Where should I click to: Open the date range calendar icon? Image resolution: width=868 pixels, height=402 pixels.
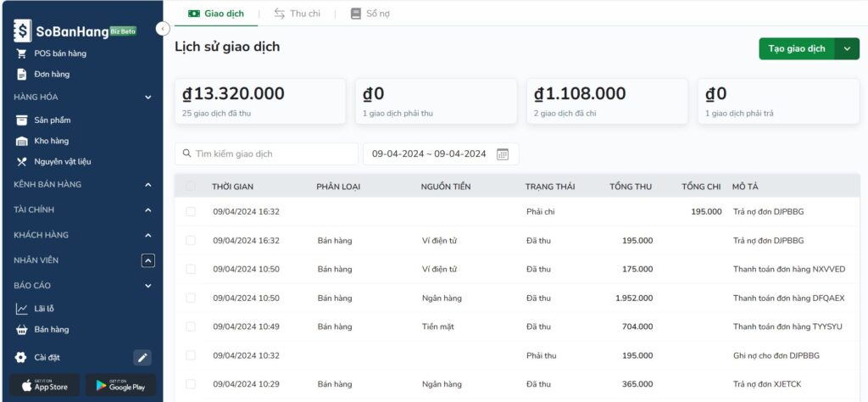click(502, 154)
